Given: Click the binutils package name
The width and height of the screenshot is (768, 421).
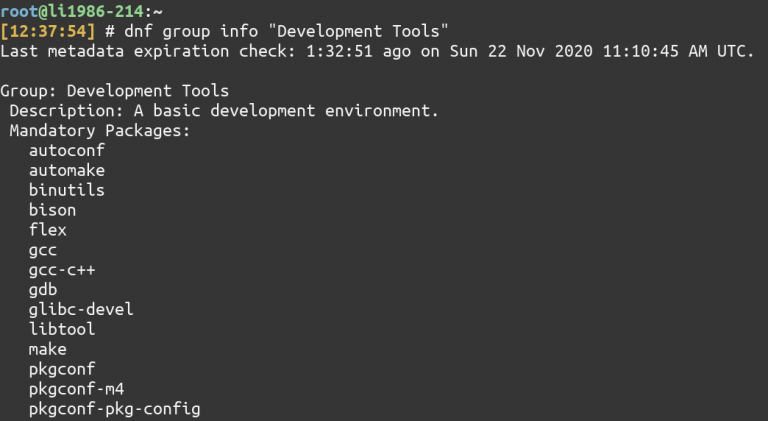Looking at the screenshot, I should tap(67, 190).
